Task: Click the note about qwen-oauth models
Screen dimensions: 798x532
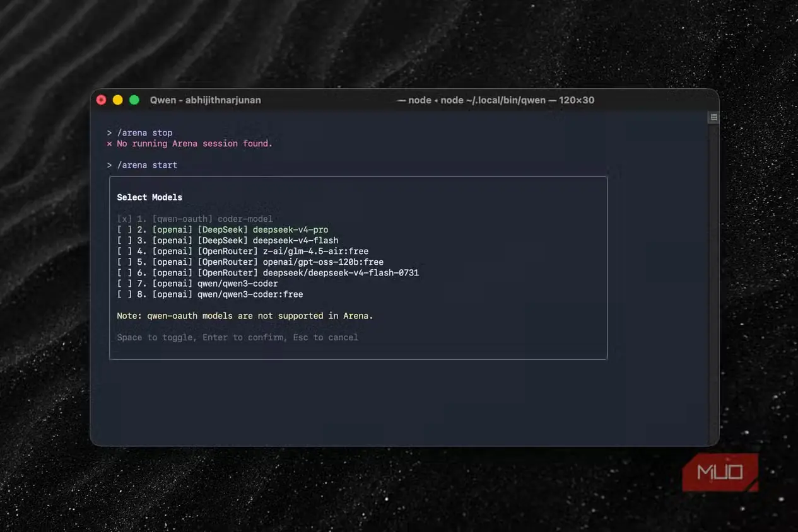Action: (x=245, y=316)
